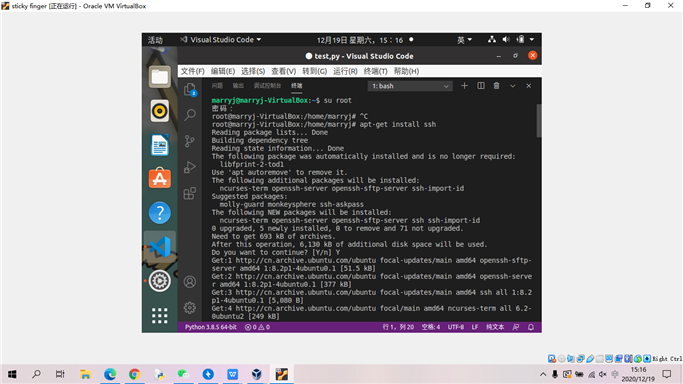The width and height of the screenshot is (683, 384).
Task: Open the Manage gear in activity bar
Action: [190, 308]
